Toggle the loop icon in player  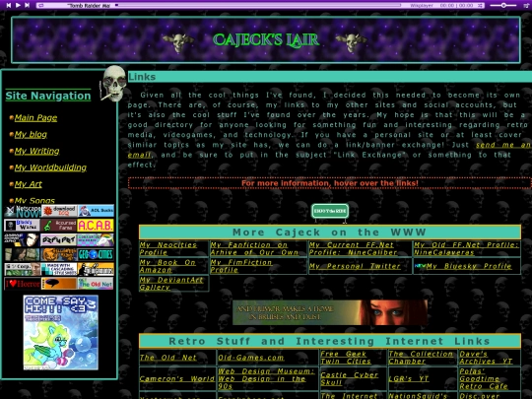pos(41,6)
